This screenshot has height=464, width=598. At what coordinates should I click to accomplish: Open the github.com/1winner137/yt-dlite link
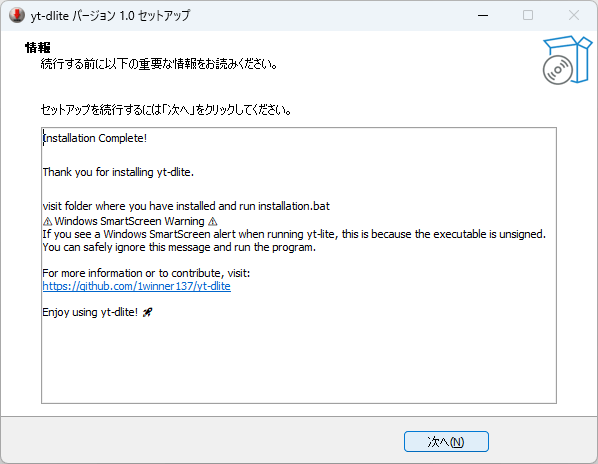[x=137, y=286]
